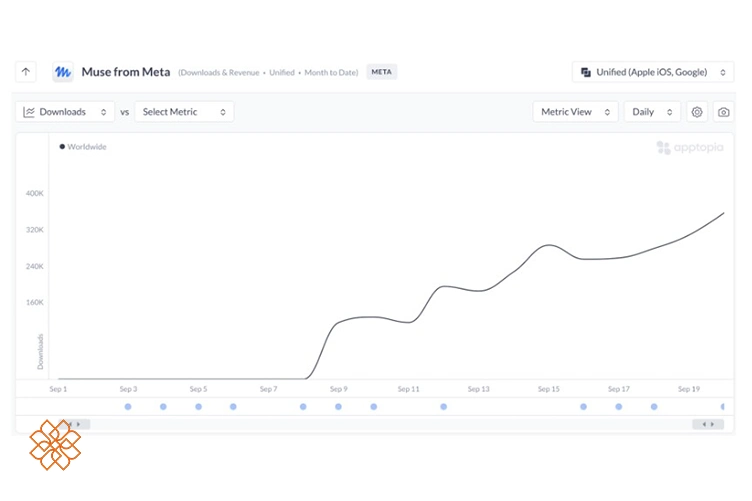
Task: Click the Sep 1 axis label
Action: tap(59, 389)
